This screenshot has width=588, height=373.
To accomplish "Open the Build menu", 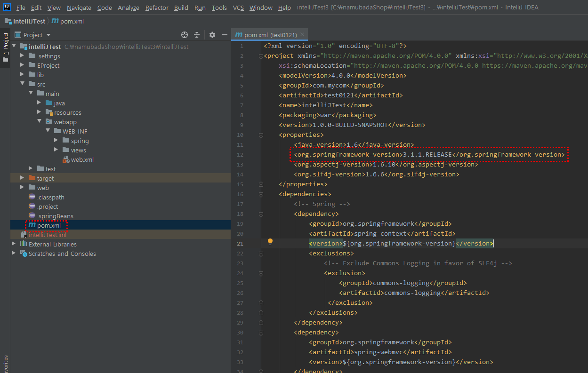I will [181, 8].
